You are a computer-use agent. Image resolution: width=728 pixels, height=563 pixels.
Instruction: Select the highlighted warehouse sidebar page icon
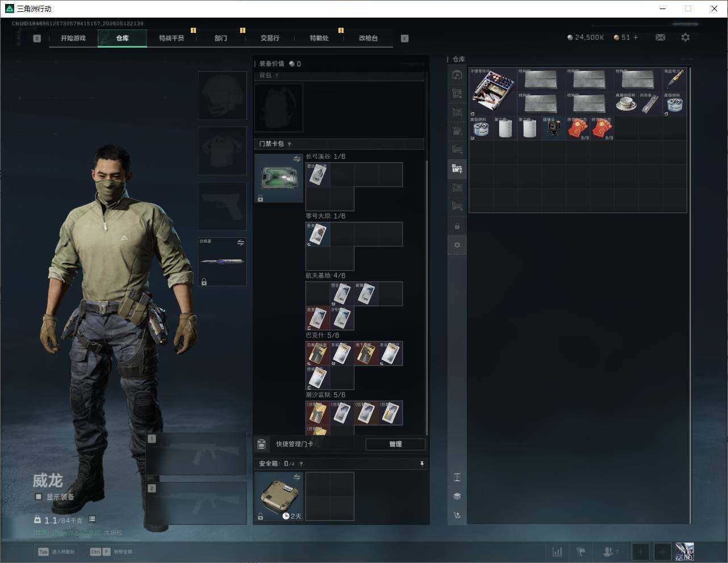coord(457,169)
